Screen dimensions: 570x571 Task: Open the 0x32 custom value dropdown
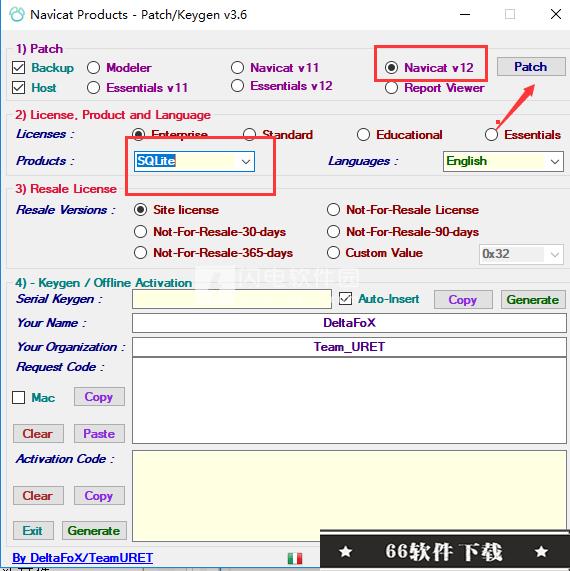521,254
